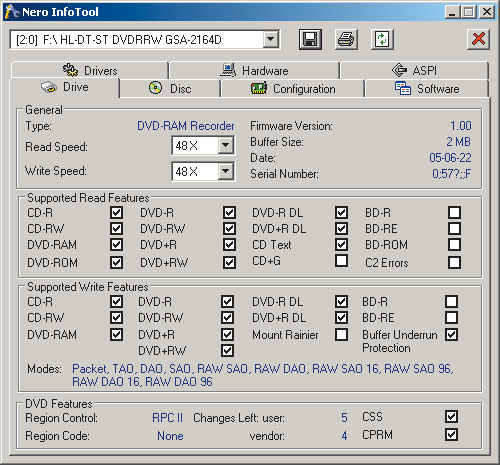This screenshot has height=465, width=500.
Task: Click the Disc tab CD icon
Action: point(155,88)
